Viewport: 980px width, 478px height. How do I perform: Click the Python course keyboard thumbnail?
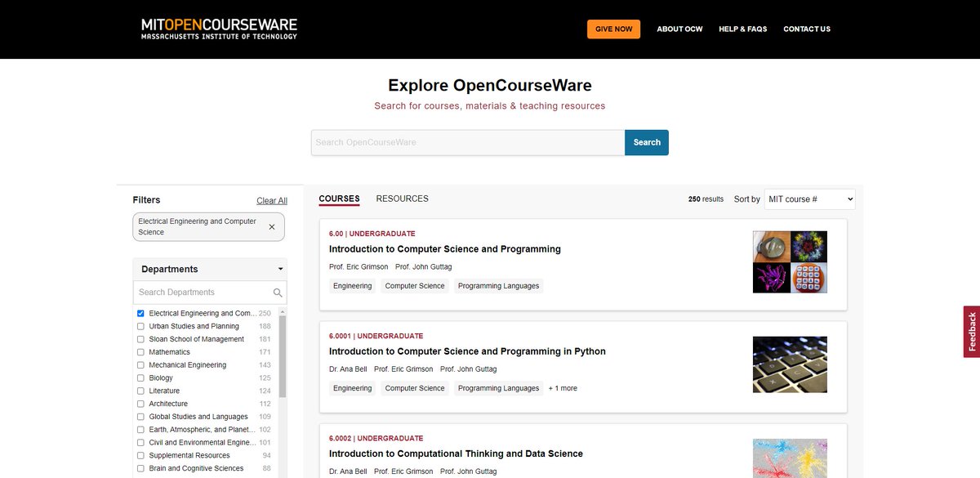pos(789,364)
